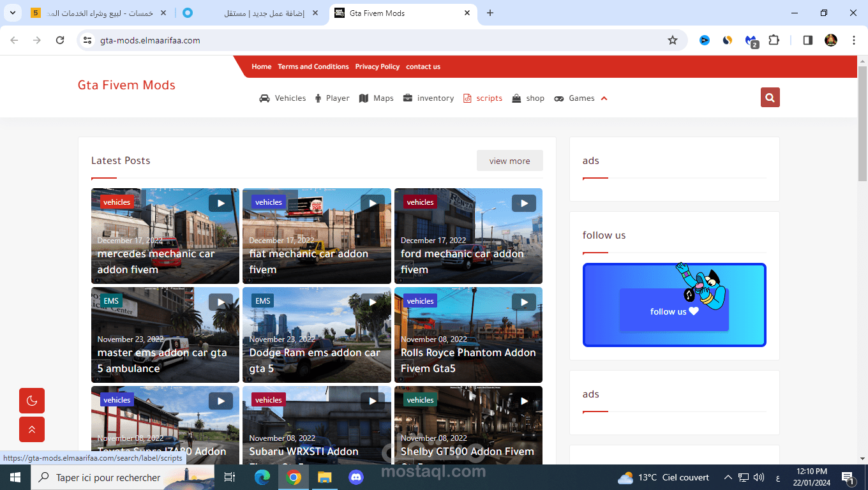Viewport: 868px width, 490px height.
Task: Open the Privacy Policy link
Action: click(377, 66)
